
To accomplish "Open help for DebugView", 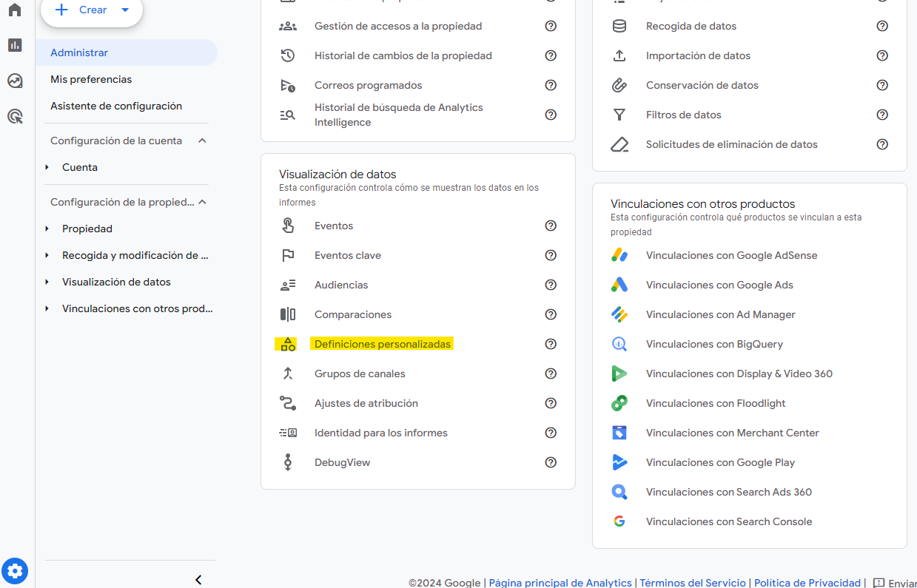I will point(551,462).
